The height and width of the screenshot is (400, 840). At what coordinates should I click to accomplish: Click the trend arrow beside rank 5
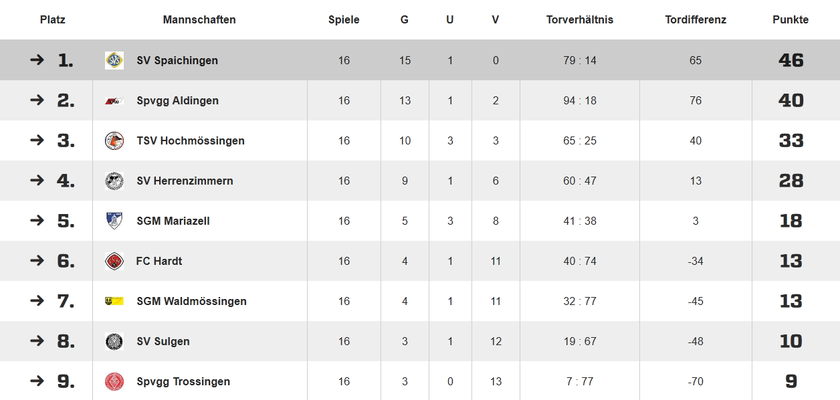pyautogui.click(x=37, y=221)
